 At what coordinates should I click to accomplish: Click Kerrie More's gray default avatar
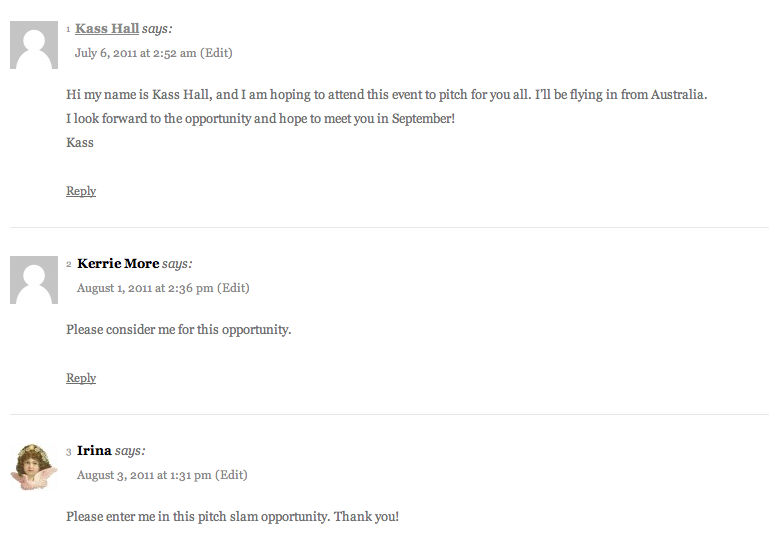coord(34,280)
